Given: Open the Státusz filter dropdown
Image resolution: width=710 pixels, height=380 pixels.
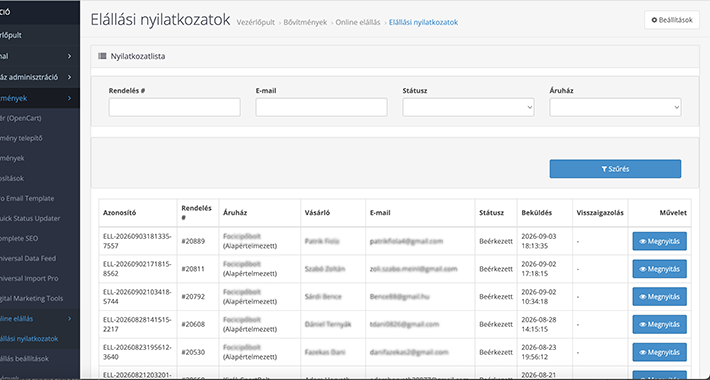Looking at the screenshot, I should 468,107.
